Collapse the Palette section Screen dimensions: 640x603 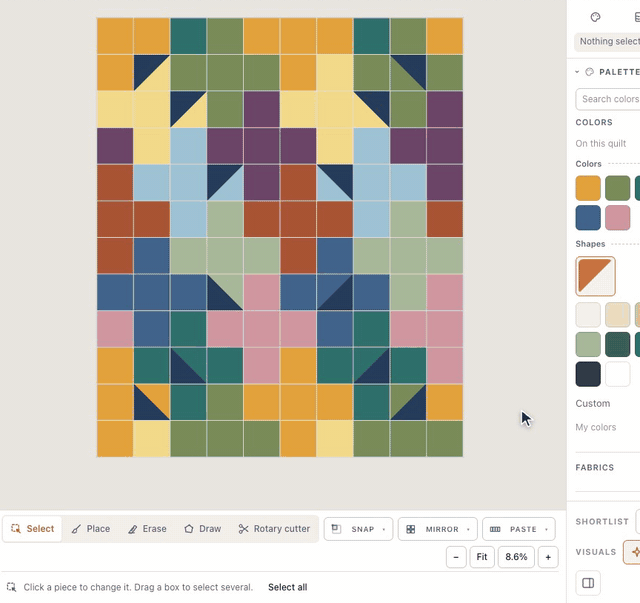[577, 72]
